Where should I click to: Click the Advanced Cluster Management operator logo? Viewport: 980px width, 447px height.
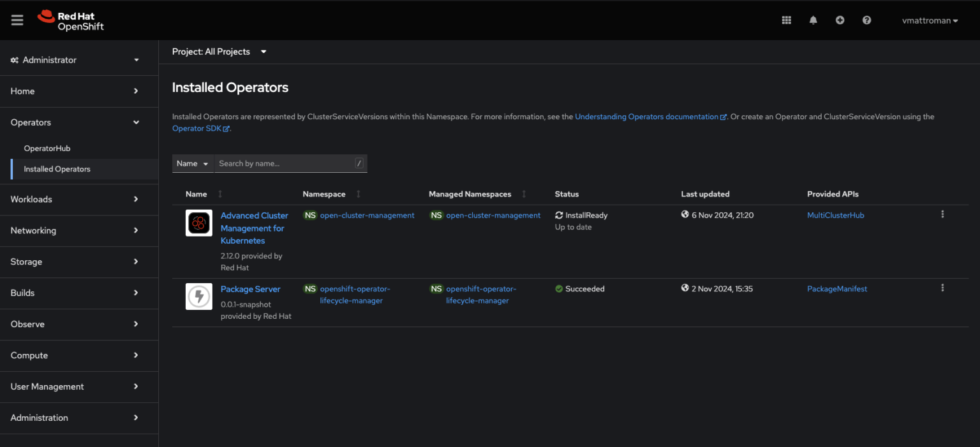[199, 223]
